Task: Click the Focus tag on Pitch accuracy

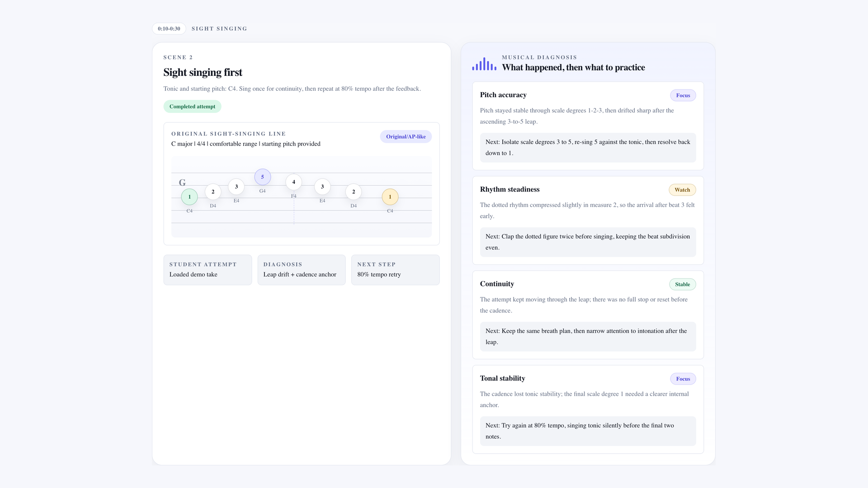Action: point(683,95)
